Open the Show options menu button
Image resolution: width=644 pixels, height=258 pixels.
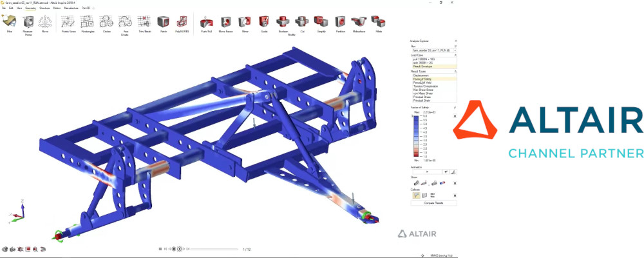(455, 183)
